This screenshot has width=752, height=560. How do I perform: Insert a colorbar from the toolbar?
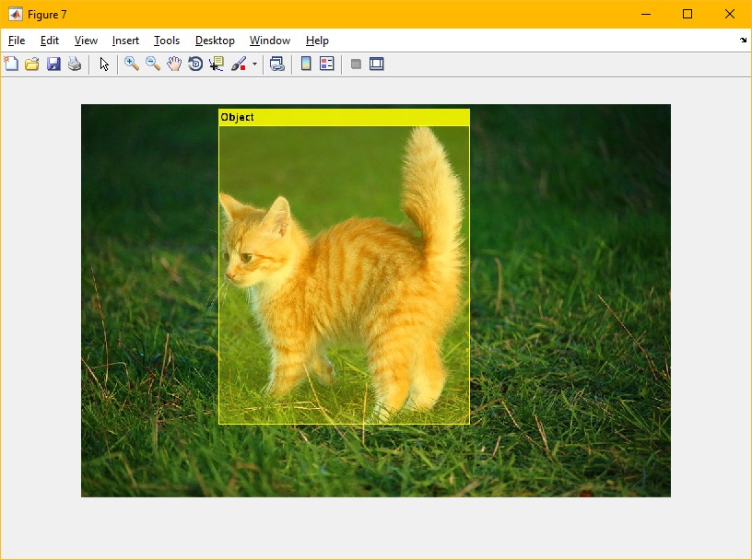(306, 64)
